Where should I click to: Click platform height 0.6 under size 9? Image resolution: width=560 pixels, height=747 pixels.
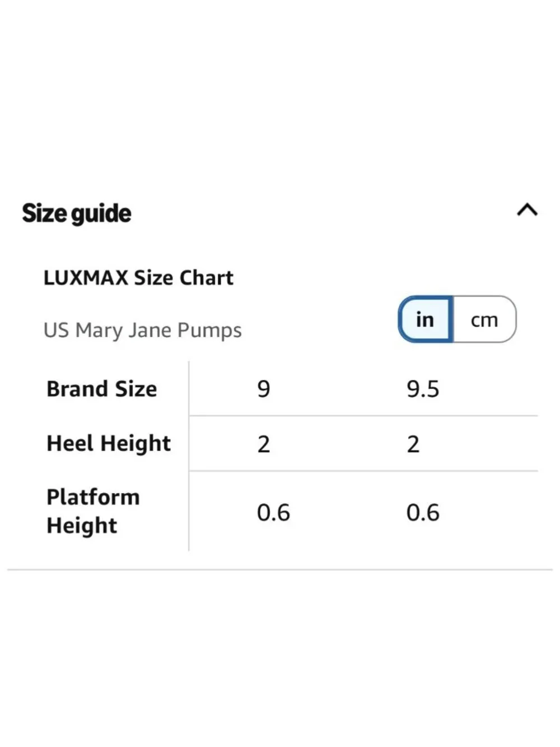tap(273, 513)
